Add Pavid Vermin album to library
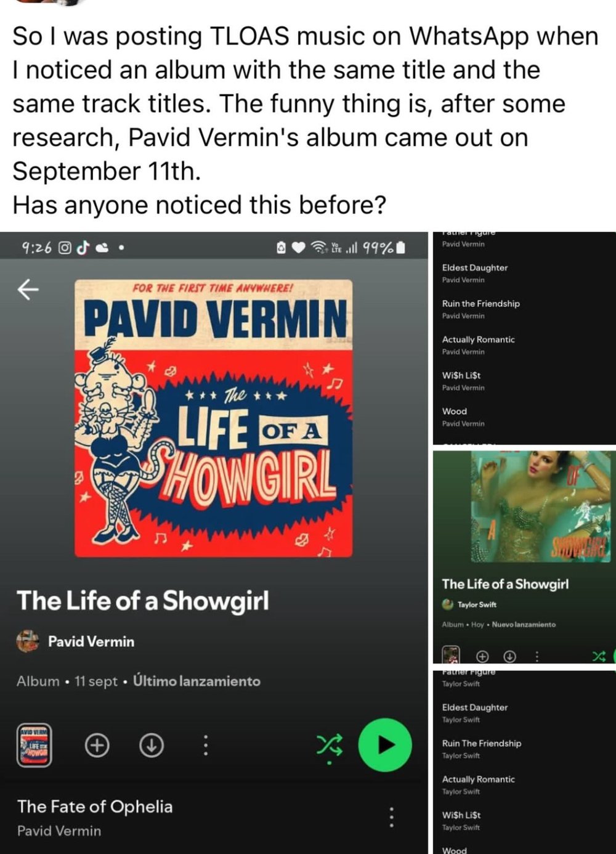 pyautogui.click(x=97, y=746)
